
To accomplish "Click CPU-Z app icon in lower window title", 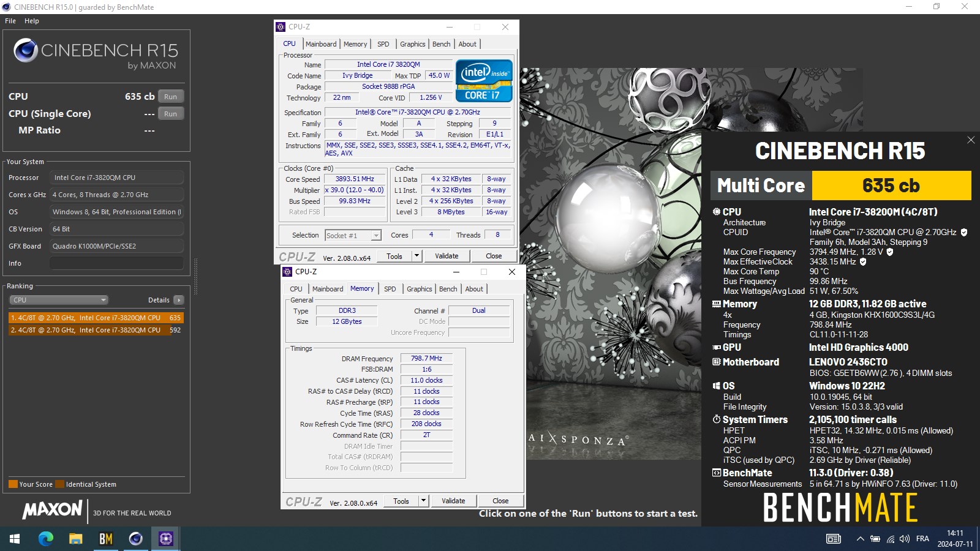I will point(288,272).
